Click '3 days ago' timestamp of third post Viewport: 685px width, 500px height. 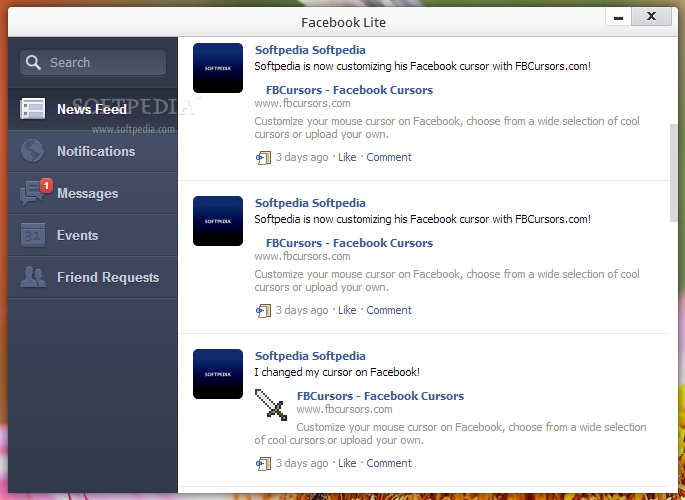coord(302,463)
